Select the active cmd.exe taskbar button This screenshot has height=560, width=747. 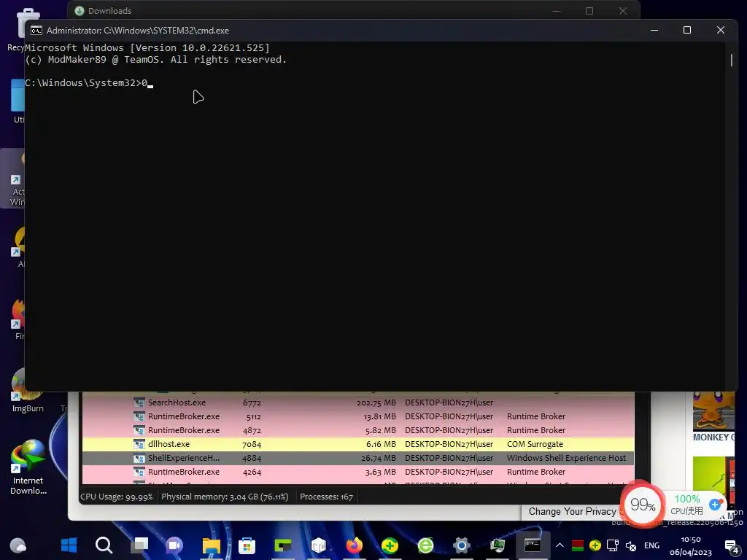pyautogui.click(x=532, y=545)
